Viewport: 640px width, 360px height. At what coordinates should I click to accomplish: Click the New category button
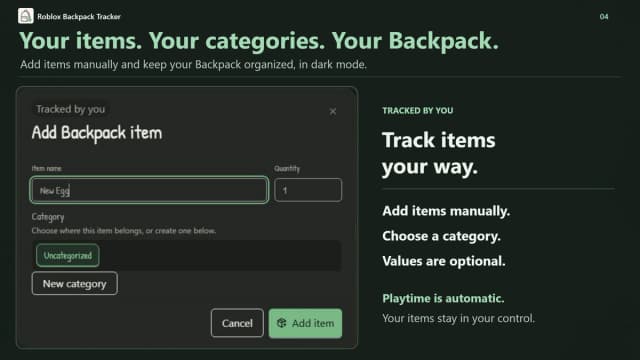point(75,283)
